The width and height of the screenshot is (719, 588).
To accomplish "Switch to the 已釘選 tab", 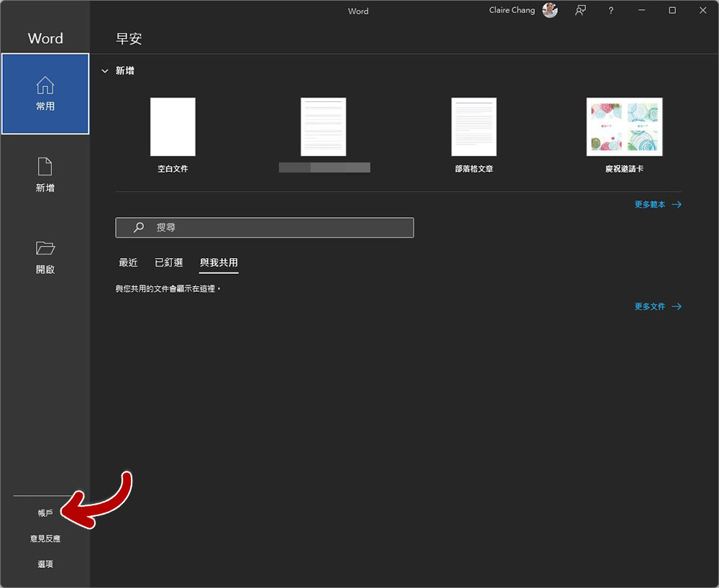I will pos(169,262).
